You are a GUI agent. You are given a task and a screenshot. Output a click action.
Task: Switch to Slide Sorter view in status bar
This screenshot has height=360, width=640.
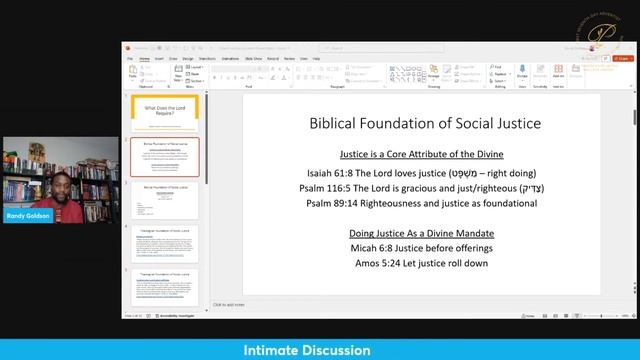(x=556, y=316)
